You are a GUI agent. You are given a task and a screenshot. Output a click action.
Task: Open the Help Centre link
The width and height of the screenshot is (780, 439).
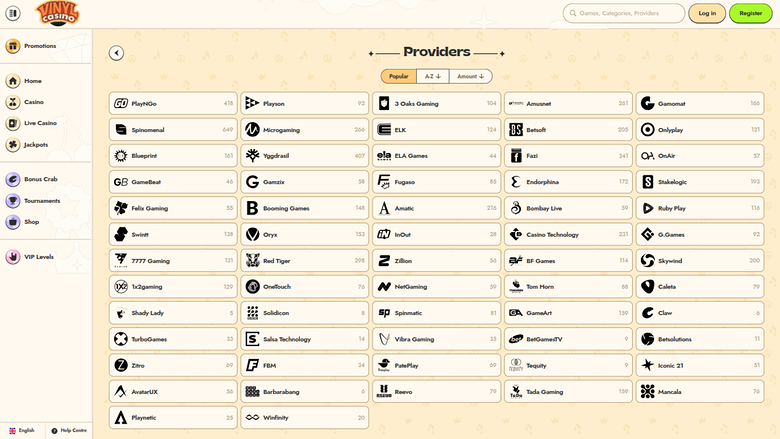[x=68, y=430]
